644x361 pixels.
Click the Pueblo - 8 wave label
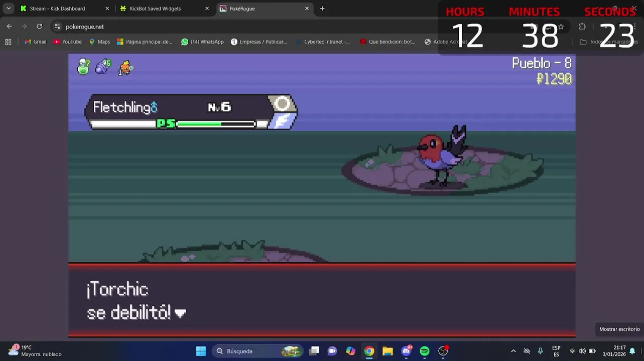click(542, 63)
